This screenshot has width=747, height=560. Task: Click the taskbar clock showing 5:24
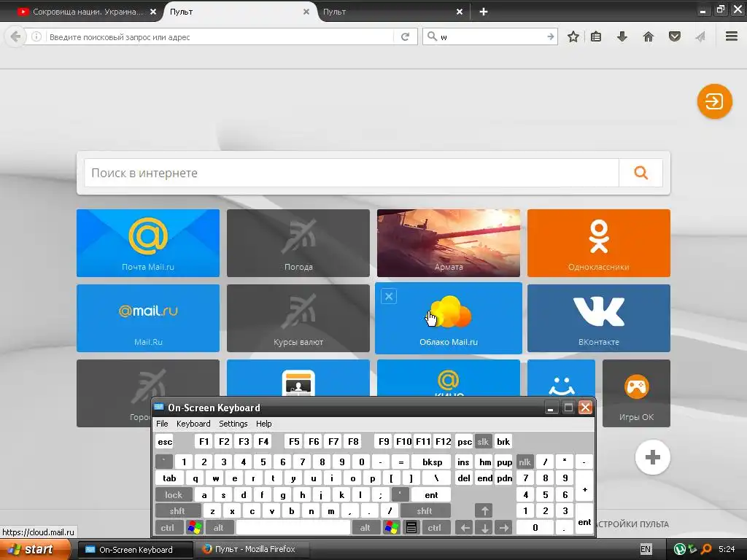pos(727,549)
